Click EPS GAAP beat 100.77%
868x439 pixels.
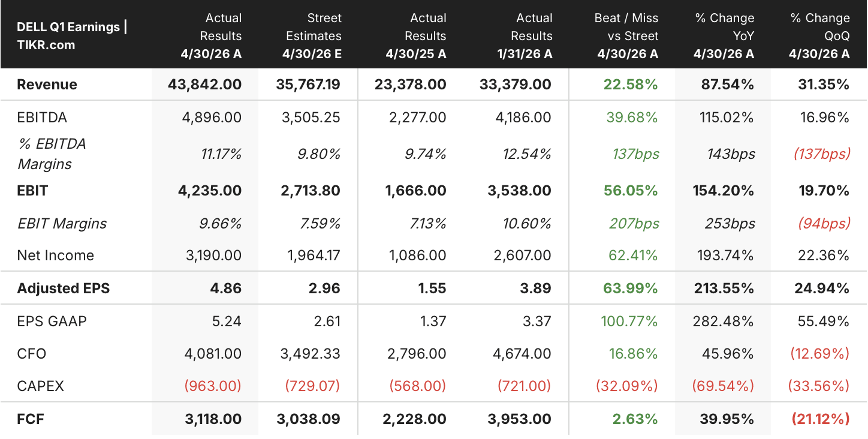point(629,321)
